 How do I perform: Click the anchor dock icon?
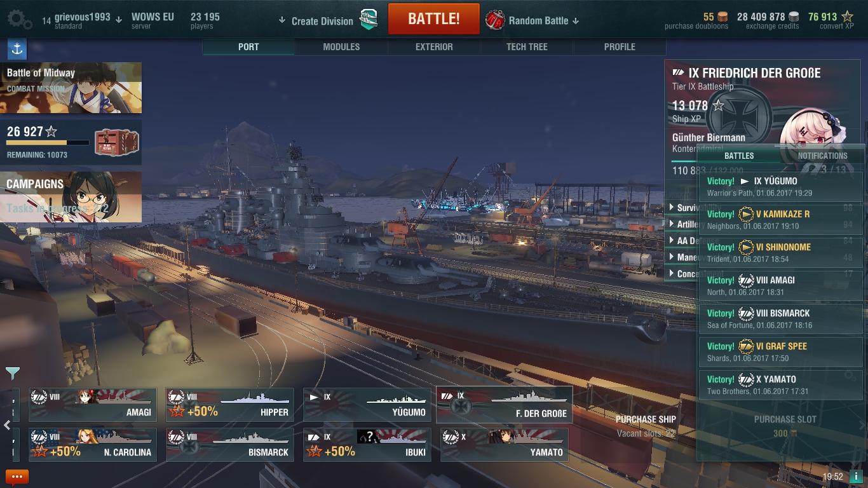click(17, 49)
